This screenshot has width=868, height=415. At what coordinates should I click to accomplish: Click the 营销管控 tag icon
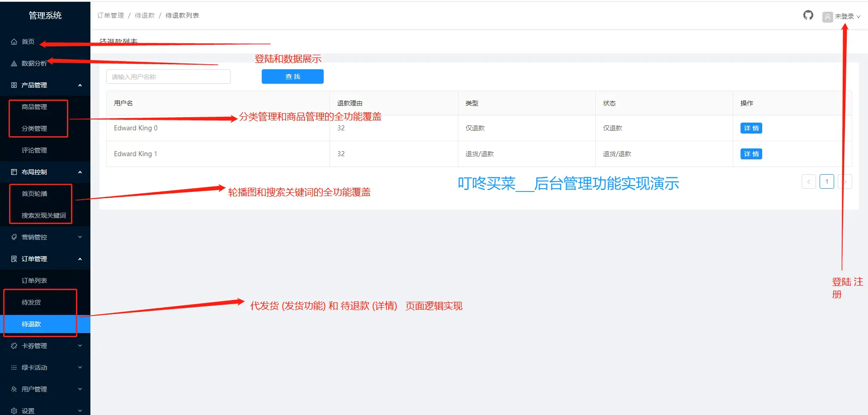tap(14, 237)
